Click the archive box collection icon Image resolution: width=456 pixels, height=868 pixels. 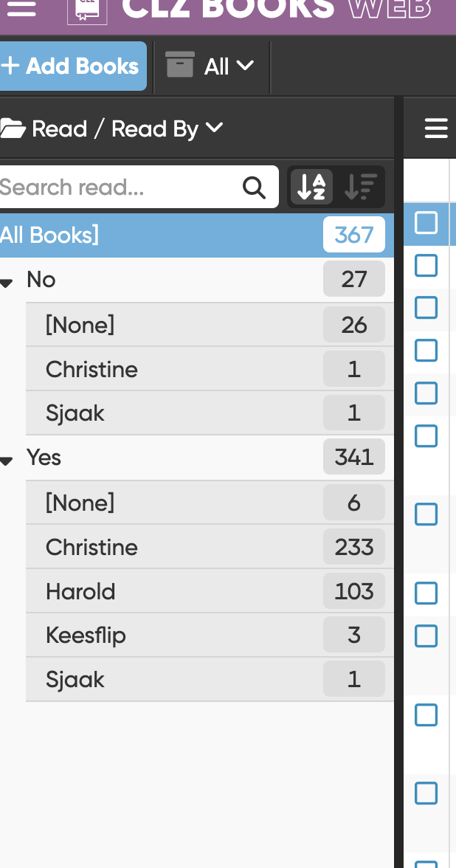(180, 66)
